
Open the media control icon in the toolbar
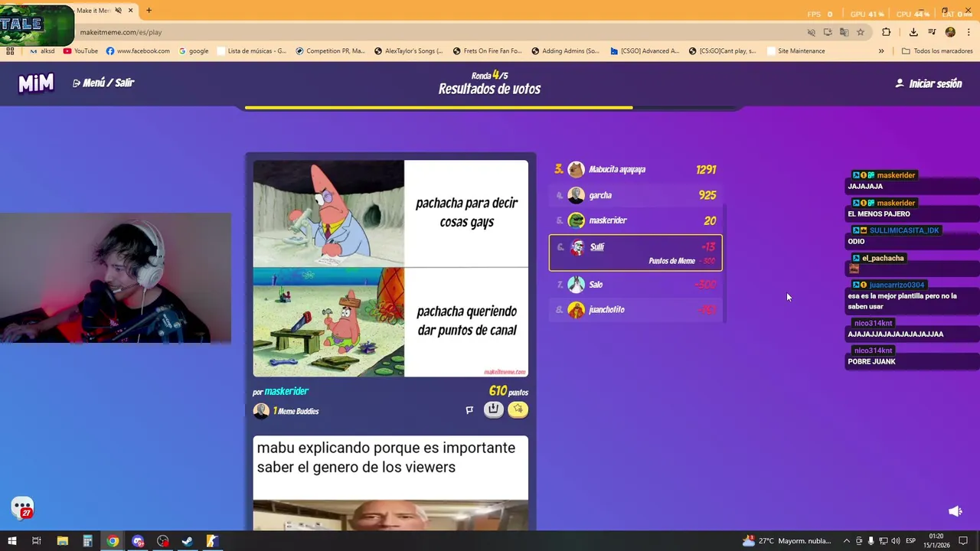coord(932,32)
